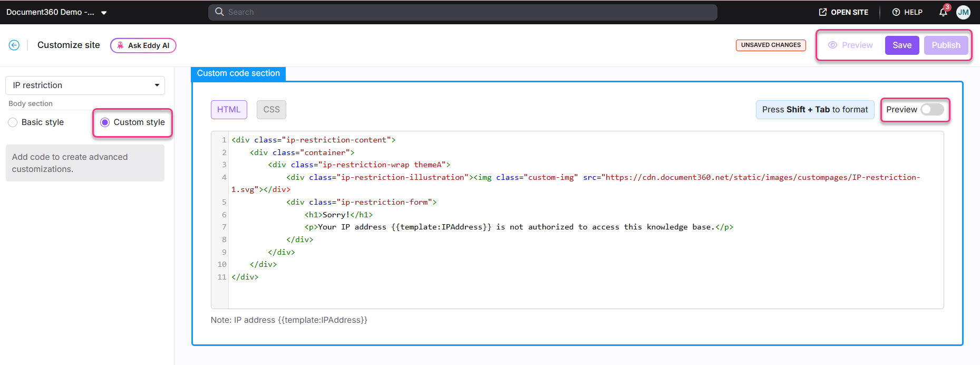This screenshot has width=980, height=365.
Task: Open notifications bell icon
Action: click(x=943, y=12)
